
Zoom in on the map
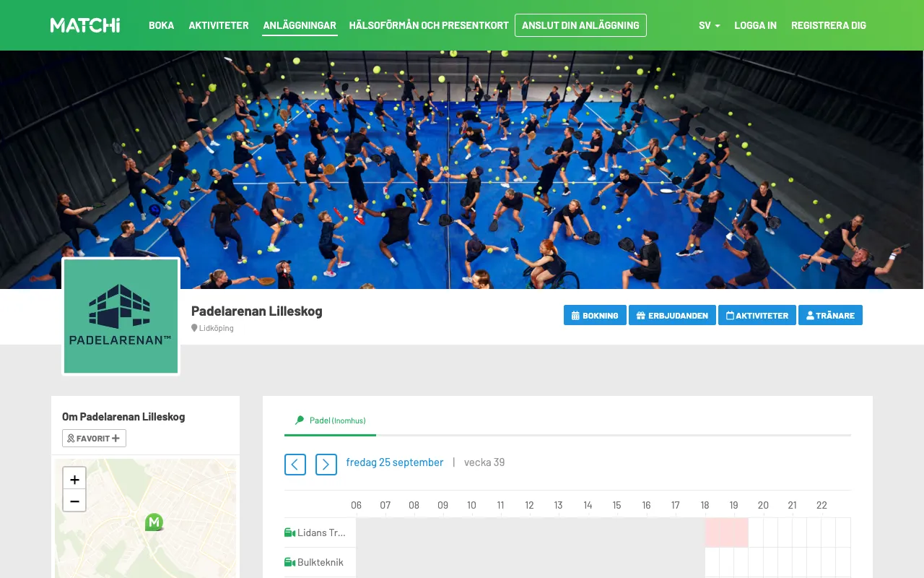pyautogui.click(x=74, y=479)
